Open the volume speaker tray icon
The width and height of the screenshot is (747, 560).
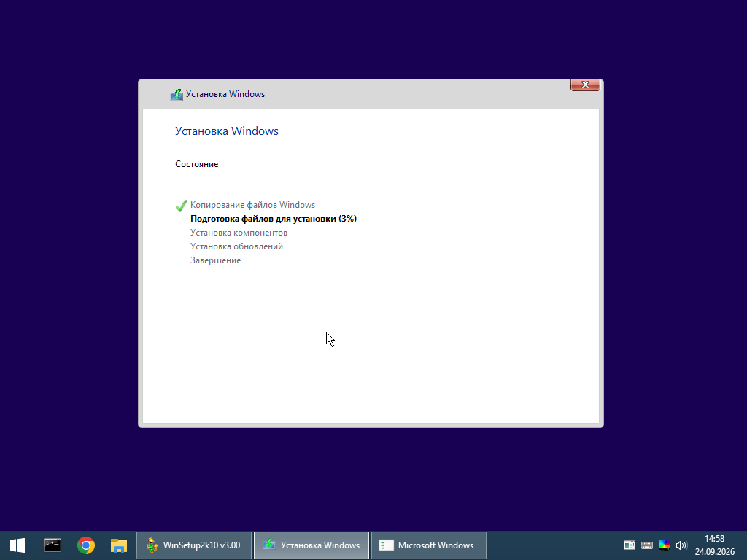(681, 545)
